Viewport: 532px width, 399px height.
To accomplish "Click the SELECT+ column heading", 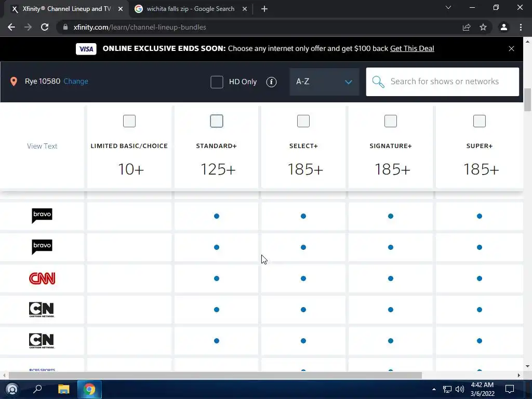I will [303, 146].
